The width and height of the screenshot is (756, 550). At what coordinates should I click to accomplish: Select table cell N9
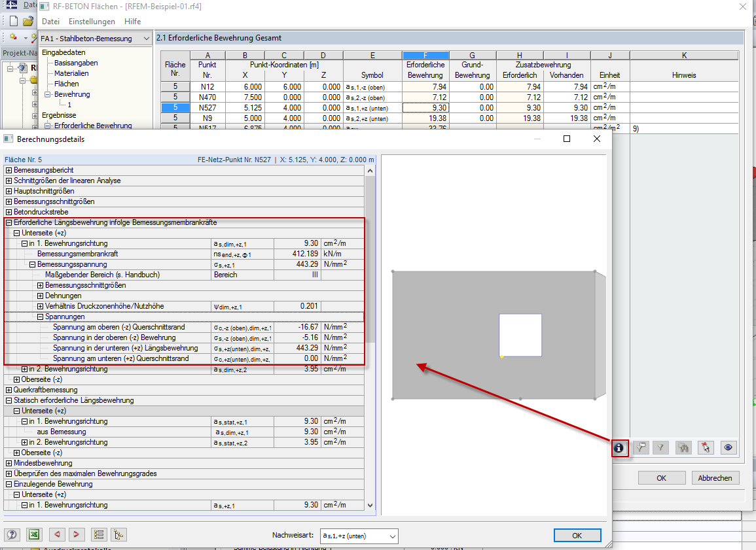[207, 118]
